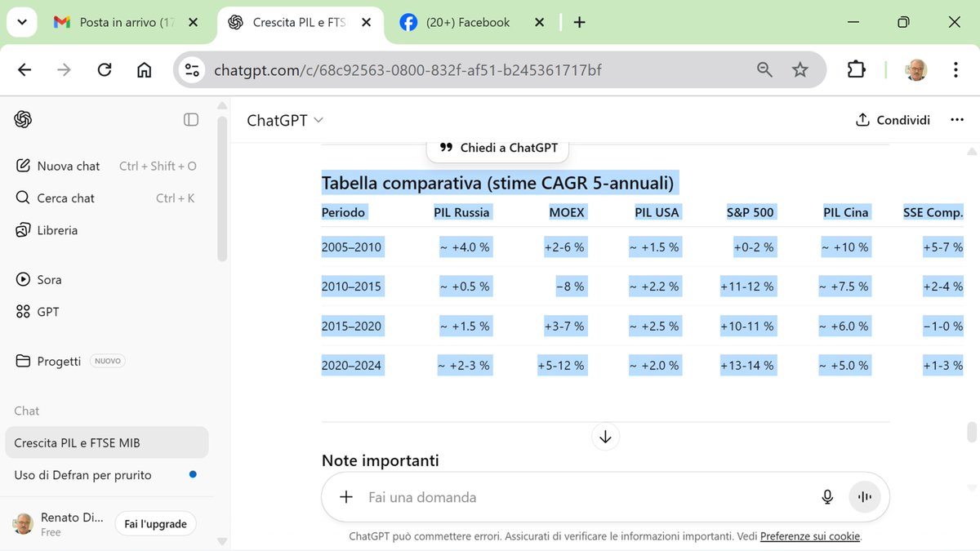The width and height of the screenshot is (980, 551).
Task: Click the 2015–2020 period cell
Action: 351,326
